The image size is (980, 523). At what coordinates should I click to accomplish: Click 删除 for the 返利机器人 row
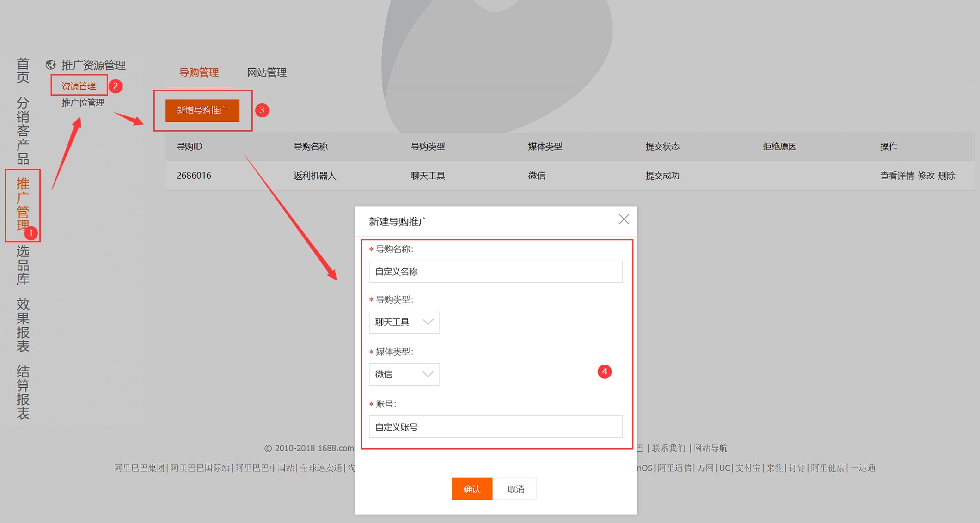[x=946, y=176]
